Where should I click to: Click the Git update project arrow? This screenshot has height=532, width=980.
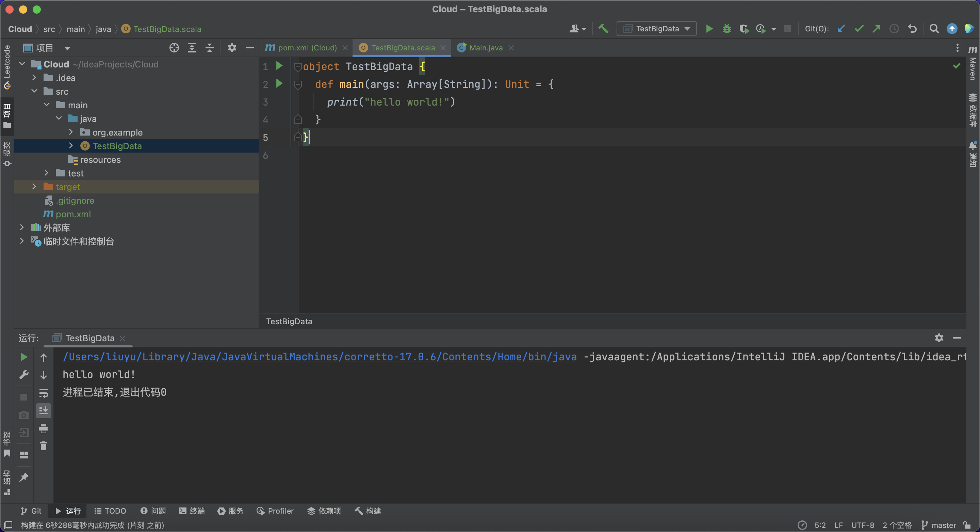point(841,29)
